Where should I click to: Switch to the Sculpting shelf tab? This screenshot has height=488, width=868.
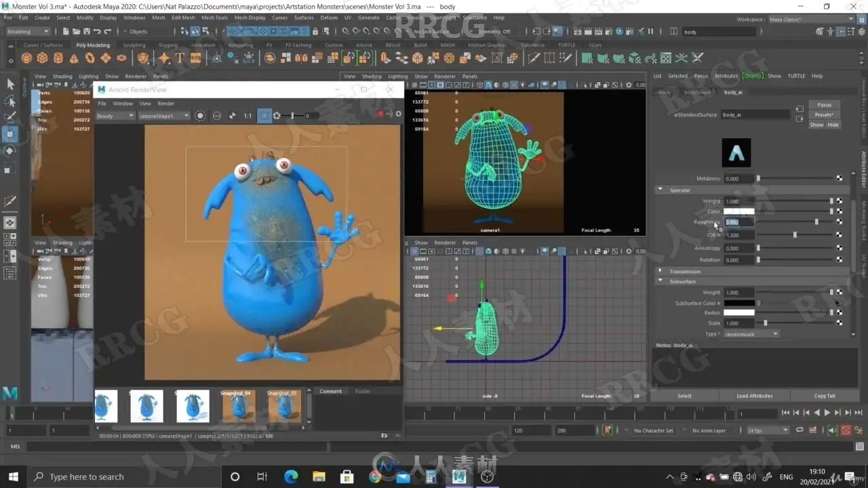pyautogui.click(x=134, y=45)
